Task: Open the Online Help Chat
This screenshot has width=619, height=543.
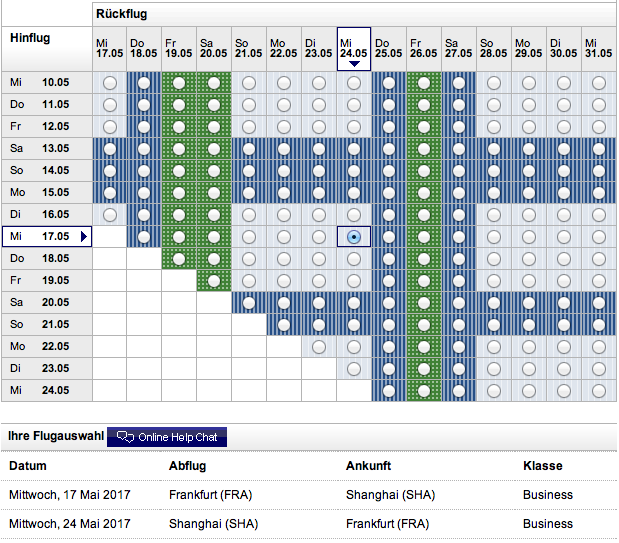Action: 167,437
